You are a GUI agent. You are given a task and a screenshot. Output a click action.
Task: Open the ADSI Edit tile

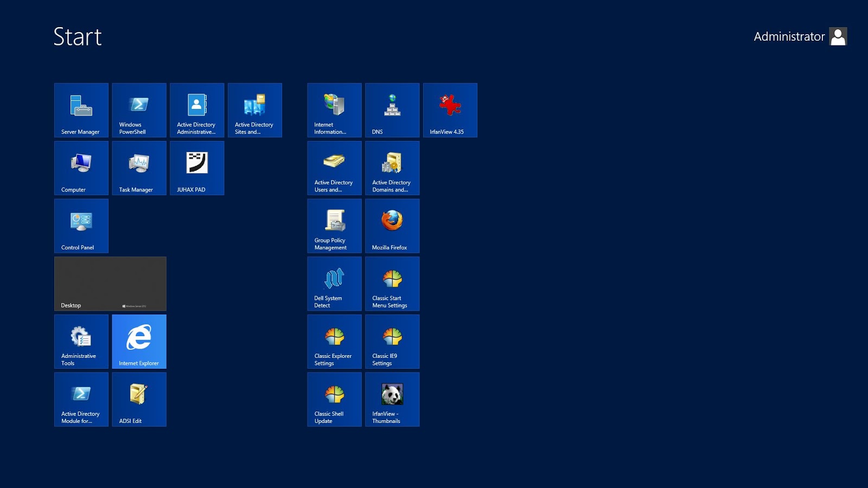click(x=139, y=400)
